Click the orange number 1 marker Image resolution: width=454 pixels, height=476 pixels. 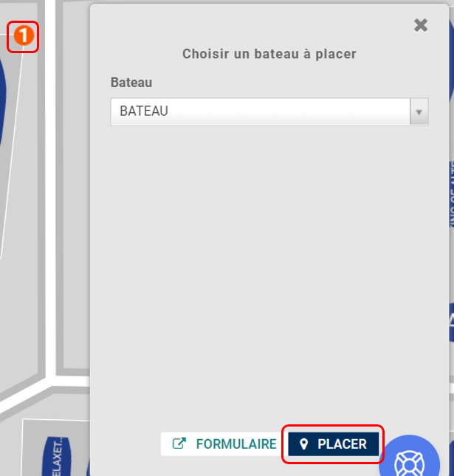[24, 35]
